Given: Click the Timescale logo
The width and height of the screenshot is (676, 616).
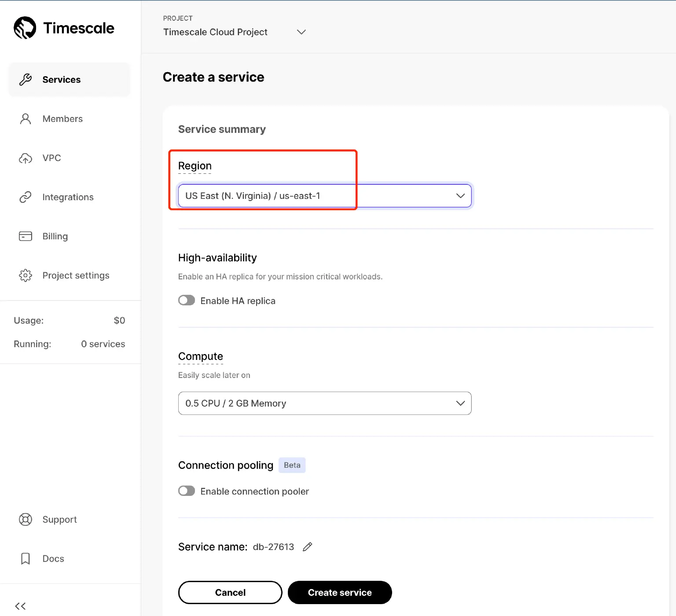Looking at the screenshot, I should pos(64,28).
